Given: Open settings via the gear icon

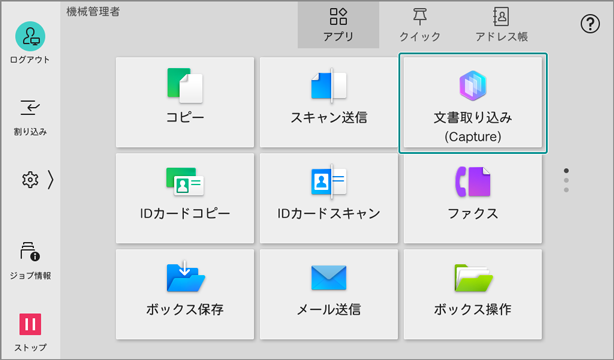Looking at the screenshot, I should point(30,180).
